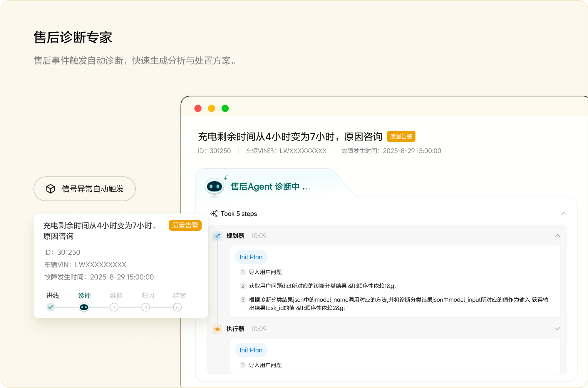Click the 质量告警 tag beside main title
588x388 pixels.
pyautogui.click(x=401, y=136)
